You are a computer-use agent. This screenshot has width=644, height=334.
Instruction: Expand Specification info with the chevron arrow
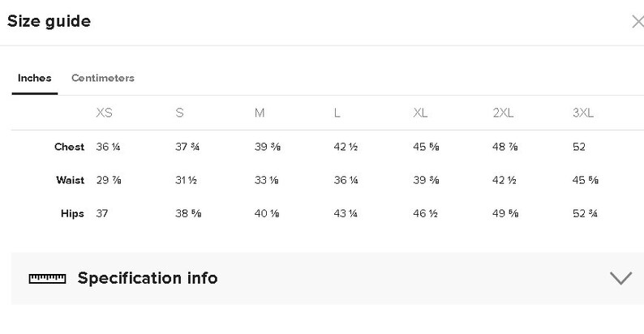tap(620, 278)
